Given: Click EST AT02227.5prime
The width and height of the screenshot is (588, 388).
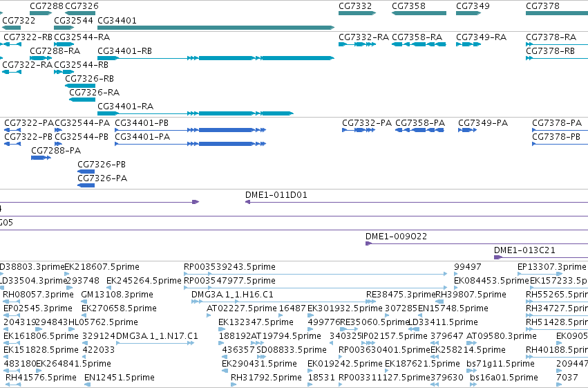Looking at the screenshot, I should click(242, 308).
